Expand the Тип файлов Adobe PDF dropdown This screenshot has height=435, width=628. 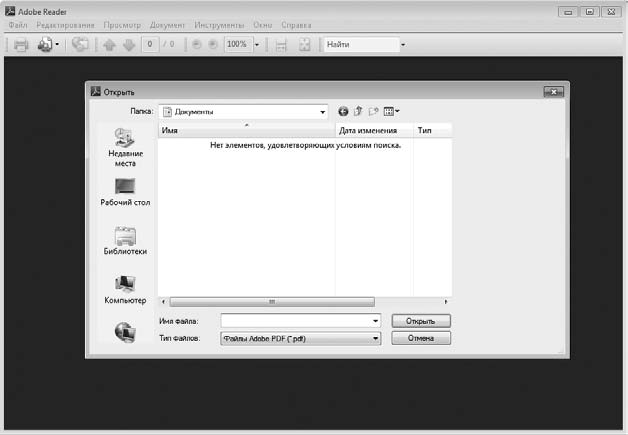point(300,338)
